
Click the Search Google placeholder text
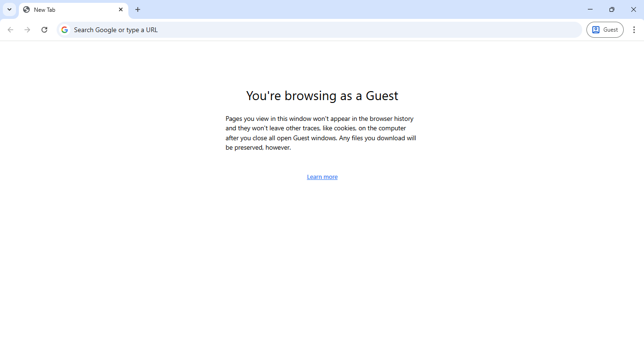click(116, 29)
